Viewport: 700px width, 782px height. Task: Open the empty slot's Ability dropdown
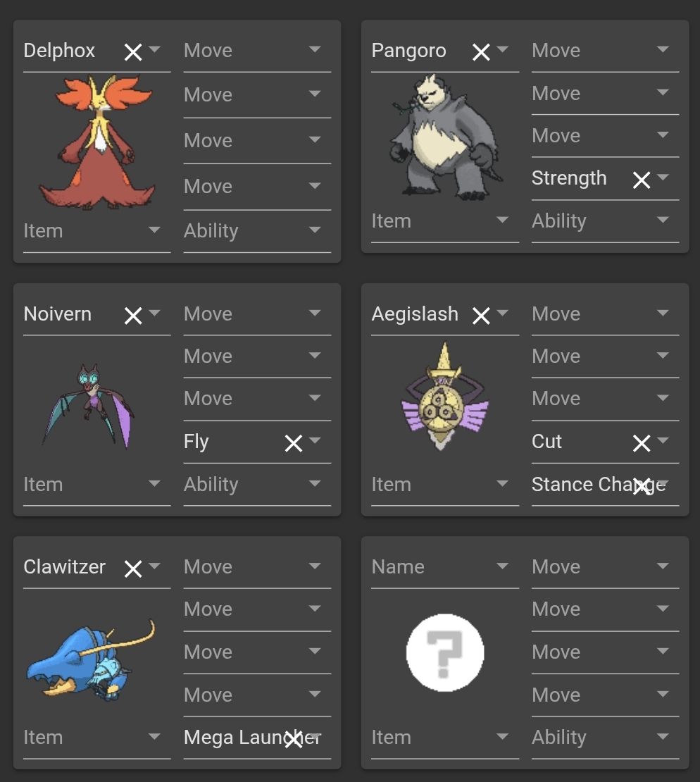point(605,738)
